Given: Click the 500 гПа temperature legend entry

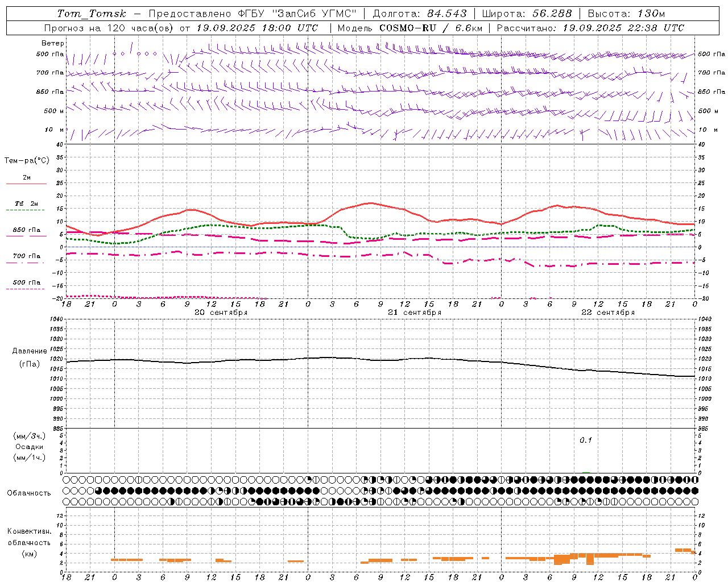Looking at the screenshot, I should point(27,282).
